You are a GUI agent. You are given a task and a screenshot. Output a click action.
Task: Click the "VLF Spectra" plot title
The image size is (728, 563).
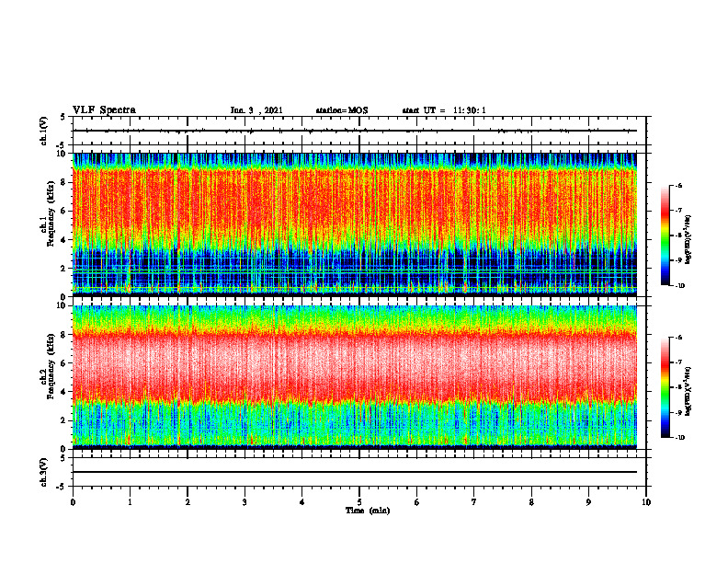click(x=104, y=110)
